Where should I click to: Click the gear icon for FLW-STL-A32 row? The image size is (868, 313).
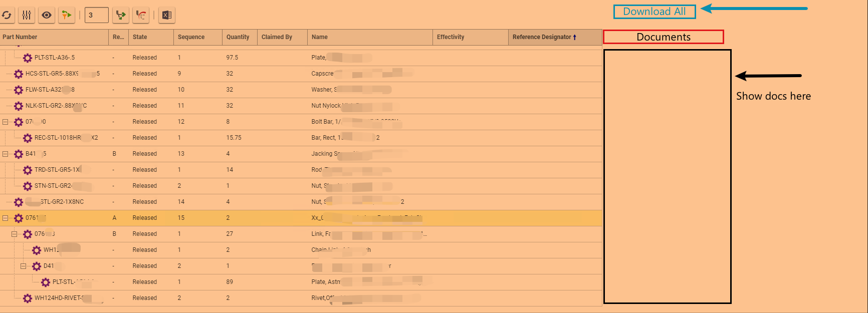19,90
